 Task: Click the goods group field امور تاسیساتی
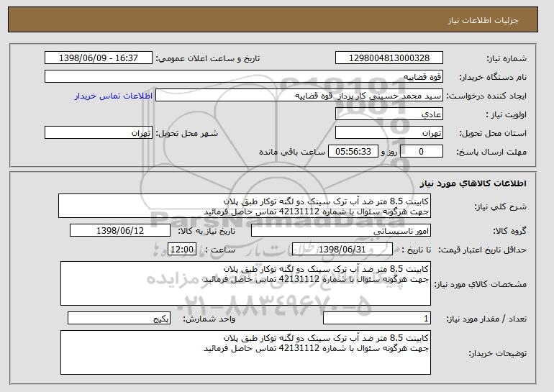click(x=341, y=231)
